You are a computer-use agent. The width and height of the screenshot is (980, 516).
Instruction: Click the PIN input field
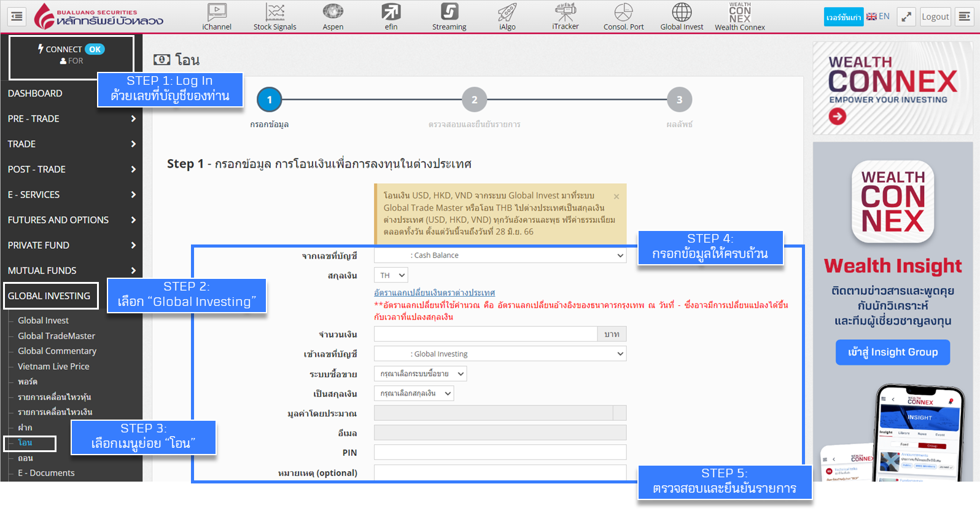[500, 453]
